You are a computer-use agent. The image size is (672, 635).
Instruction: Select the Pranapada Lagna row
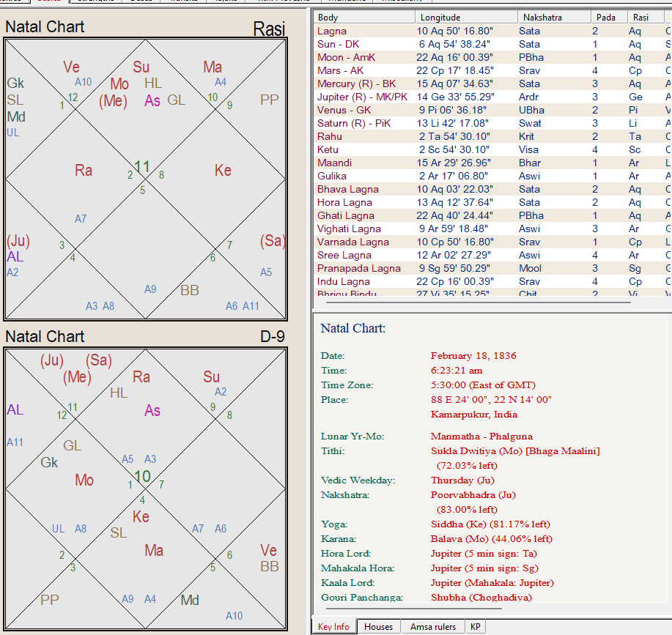[493, 269]
